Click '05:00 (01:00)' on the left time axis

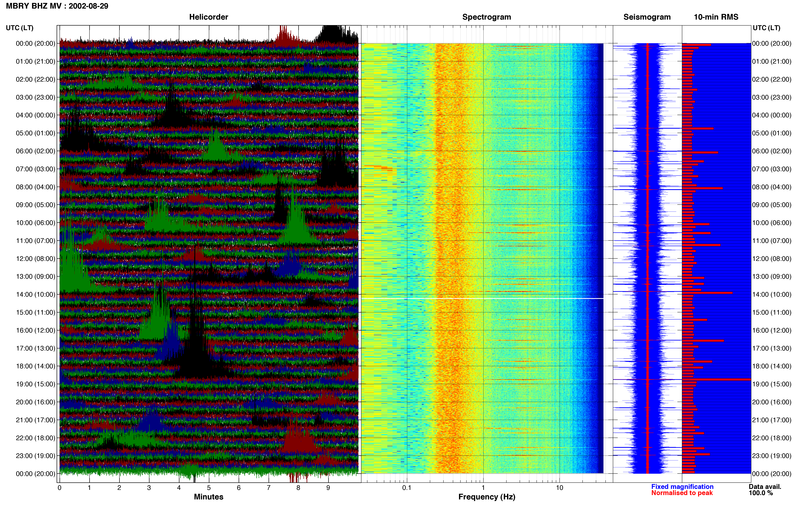[36, 133]
